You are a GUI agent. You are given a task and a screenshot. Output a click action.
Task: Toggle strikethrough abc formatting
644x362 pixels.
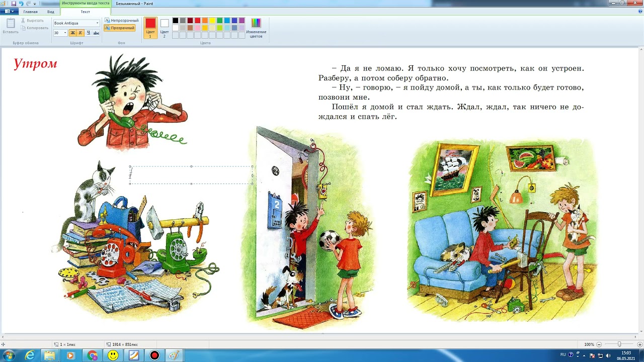point(96,33)
